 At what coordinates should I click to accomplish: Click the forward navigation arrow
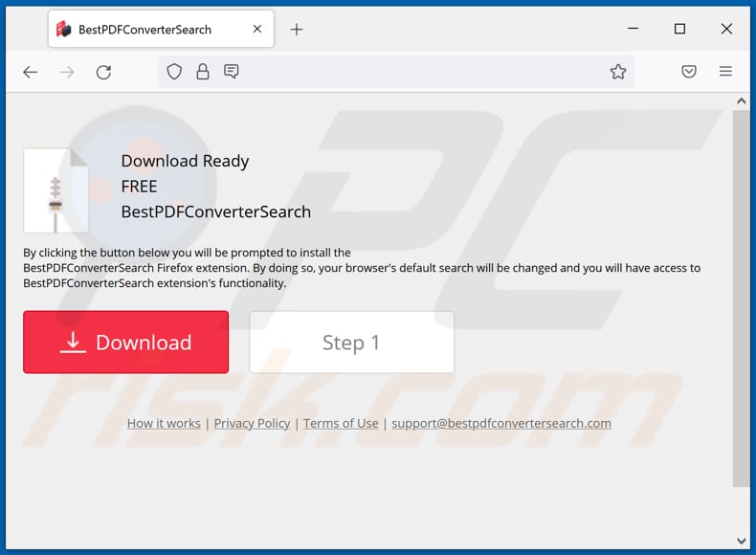click(x=67, y=73)
